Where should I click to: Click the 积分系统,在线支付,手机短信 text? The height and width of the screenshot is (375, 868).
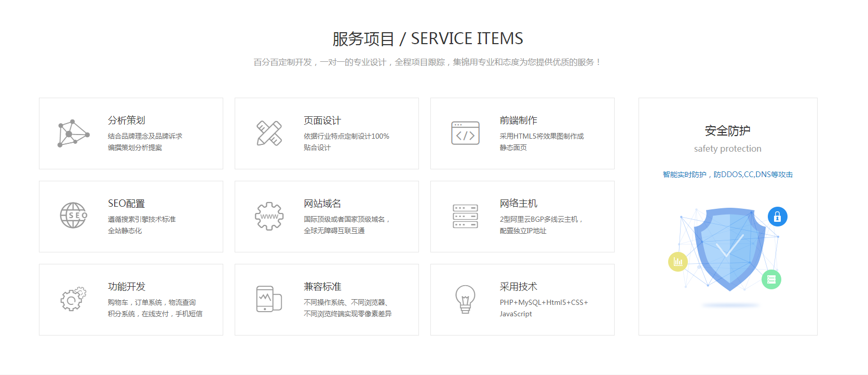click(x=155, y=314)
